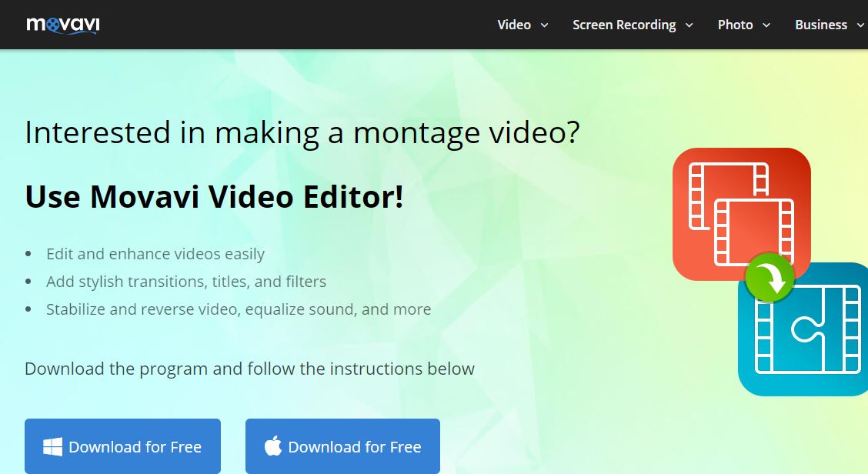Click the 'Use Movavi Video Editor!' heading
868x474 pixels.
coord(214,197)
